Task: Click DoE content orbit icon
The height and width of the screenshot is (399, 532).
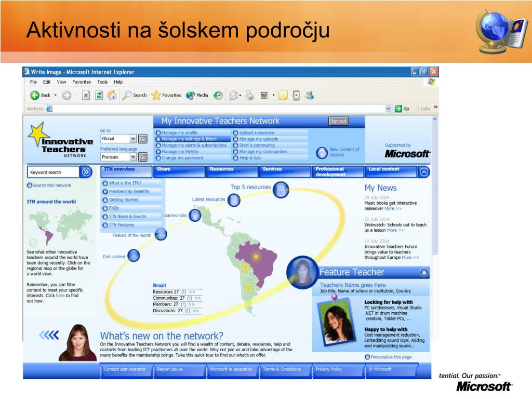Action: click(x=134, y=256)
